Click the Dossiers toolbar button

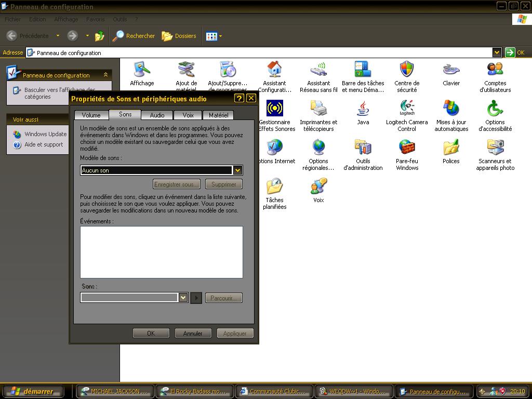click(x=179, y=36)
